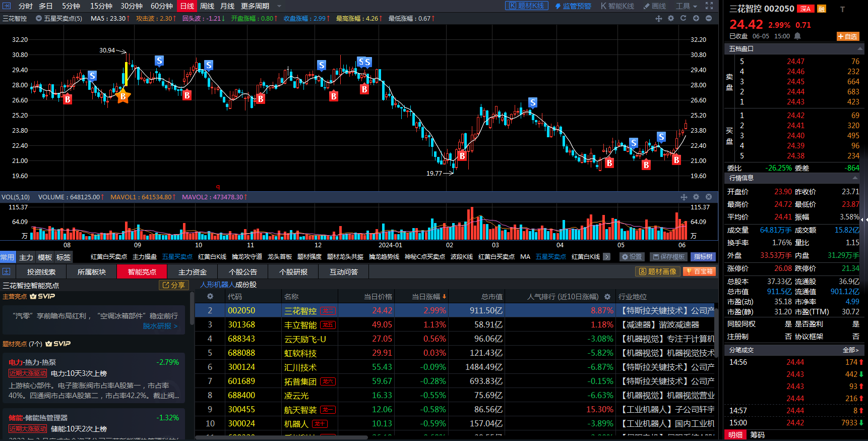This screenshot has width=868, height=441.
Task: Select 模板 indicator category
Action: pos(45,257)
